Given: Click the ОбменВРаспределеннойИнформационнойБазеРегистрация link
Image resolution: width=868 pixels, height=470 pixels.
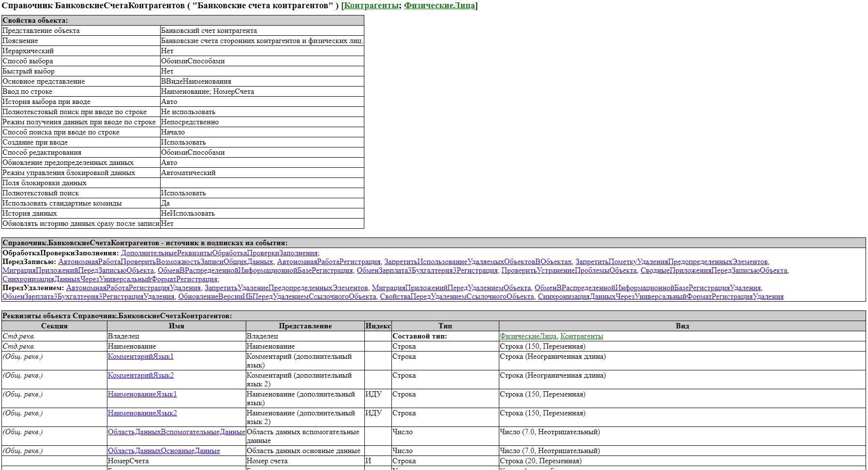Looking at the screenshot, I should [255, 270].
